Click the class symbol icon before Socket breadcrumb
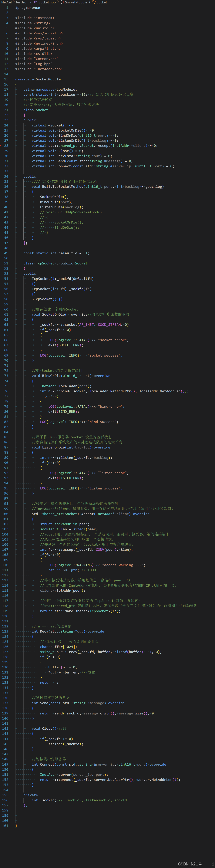The height and width of the screenshot is (868, 215). [x=94, y=2]
